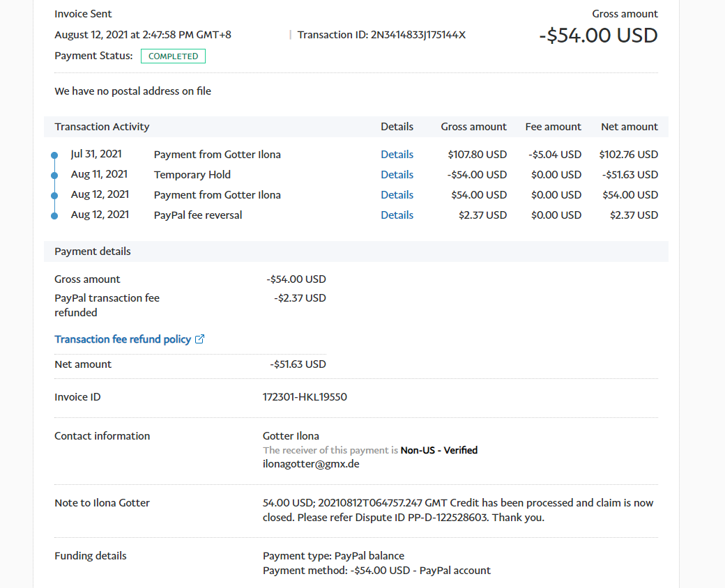Open Transaction fee refund policy link
This screenshot has height=588, width=725.
pyautogui.click(x=123, y=339)
